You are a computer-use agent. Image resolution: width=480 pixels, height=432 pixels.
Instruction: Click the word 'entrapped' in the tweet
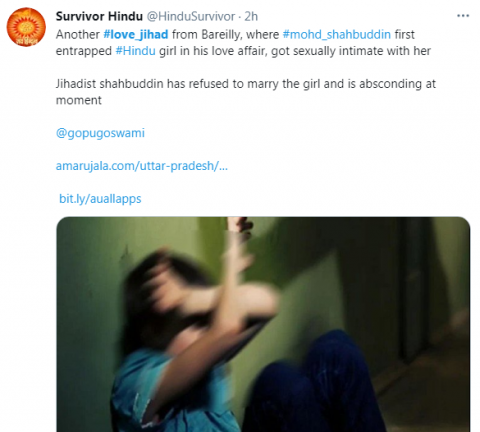coord(84,51)
